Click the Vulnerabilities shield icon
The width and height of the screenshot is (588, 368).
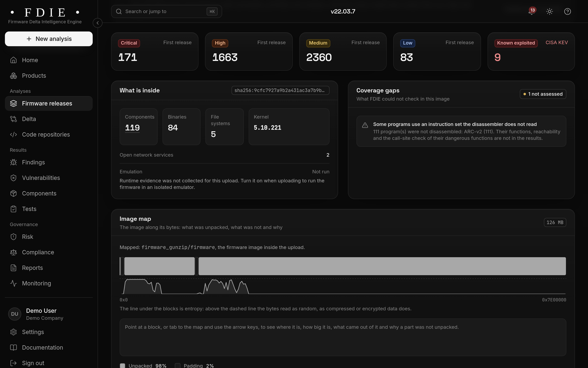tap(13, 178)
